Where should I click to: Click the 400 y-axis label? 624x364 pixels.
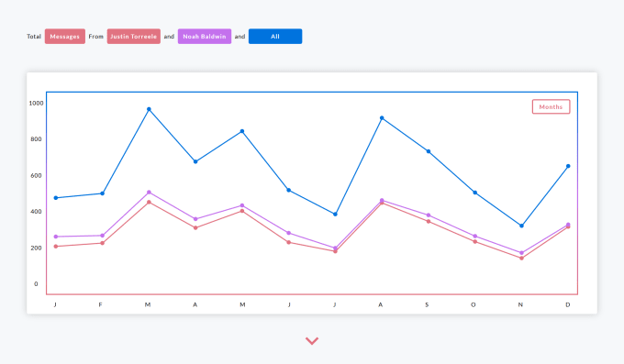click(x=36, y=212)
